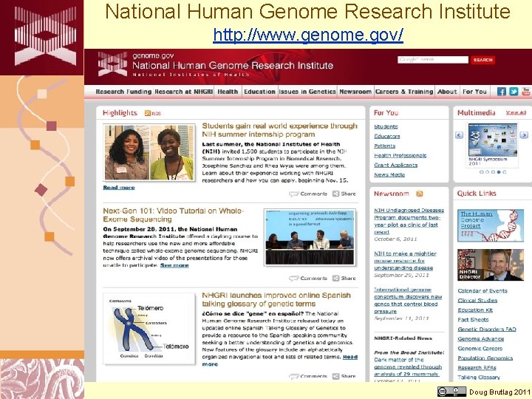Screen dimensions: 532x399
Task: Open Education menu item
Action: tap(259, 92)
